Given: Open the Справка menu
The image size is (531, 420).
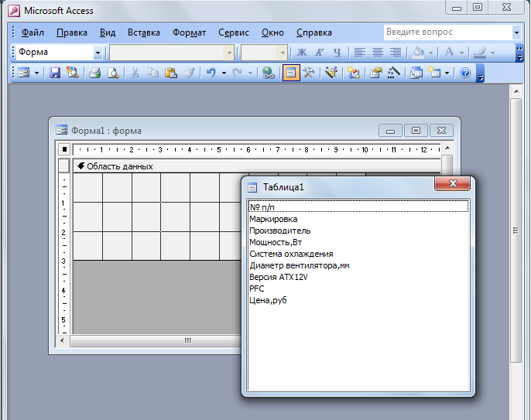Looking at the screenshot, I should (314, 32).
